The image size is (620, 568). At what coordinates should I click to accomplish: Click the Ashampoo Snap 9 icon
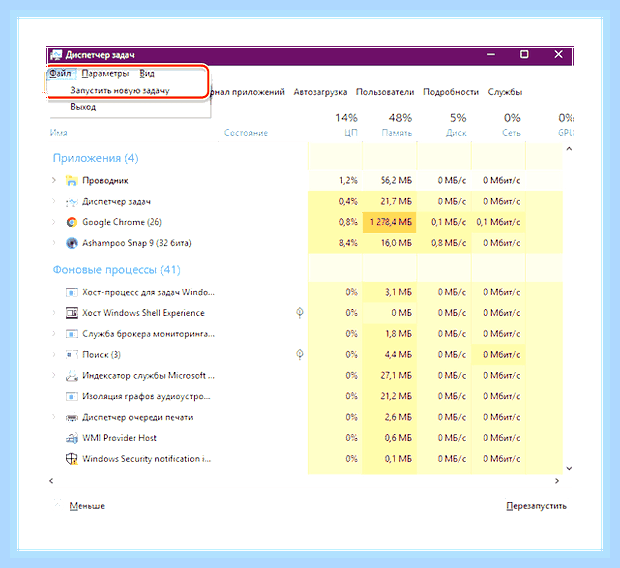click(72, 243)
